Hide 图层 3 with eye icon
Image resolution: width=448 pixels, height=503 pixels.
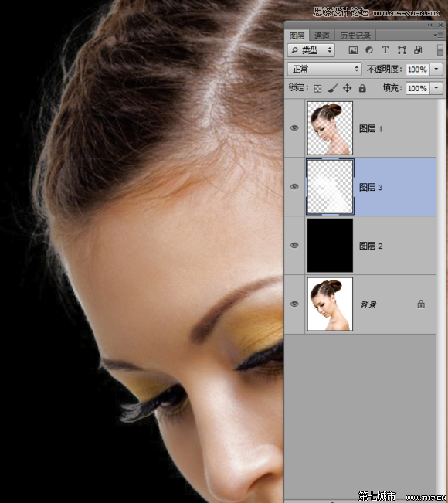tap(294, 187)
